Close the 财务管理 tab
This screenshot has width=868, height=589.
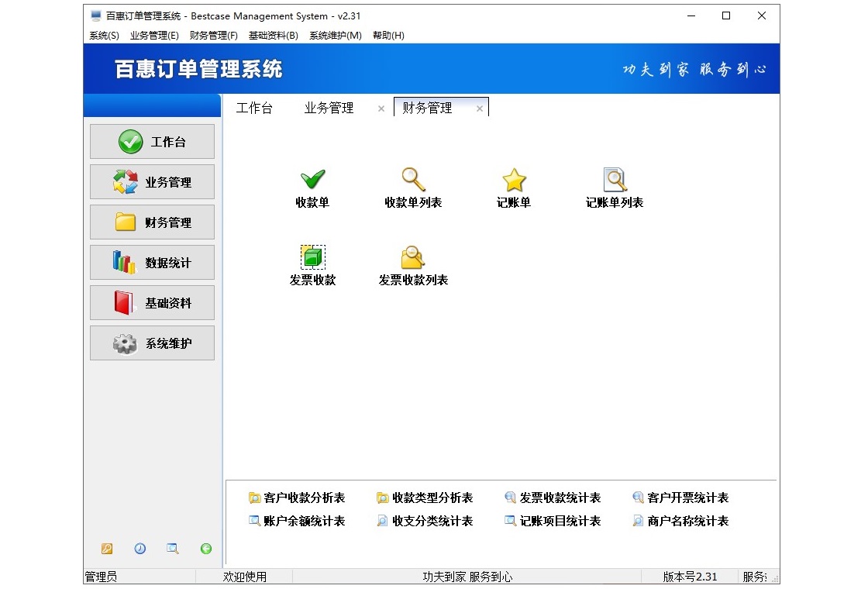[x=480, y=108]
